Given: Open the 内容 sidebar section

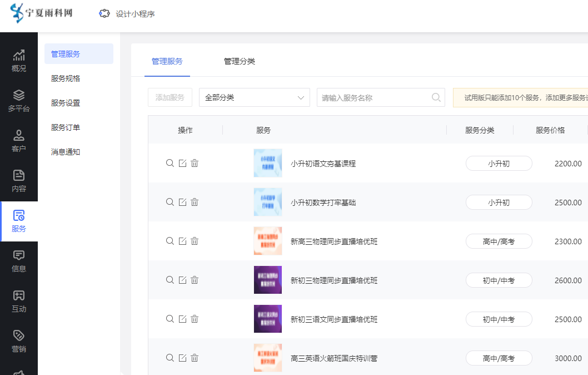Looking at the screenshot, I should [x=19, y=181].
